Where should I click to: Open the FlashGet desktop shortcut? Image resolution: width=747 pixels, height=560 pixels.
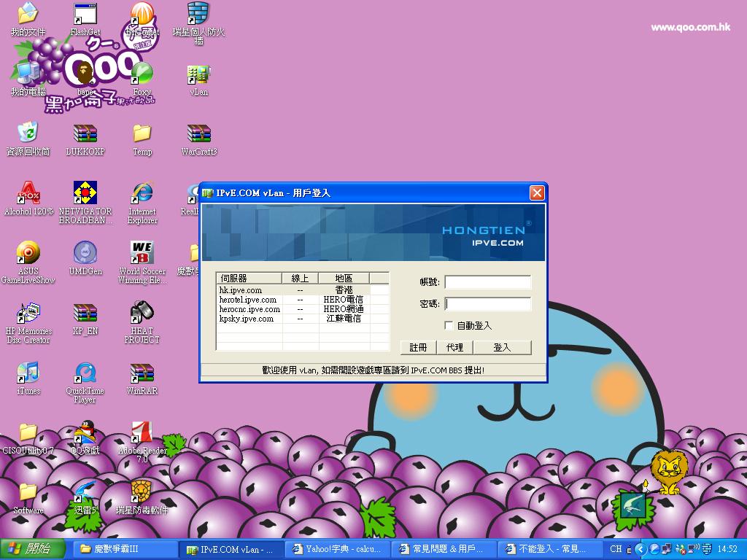pyautogui.click(x=85, y=16)
